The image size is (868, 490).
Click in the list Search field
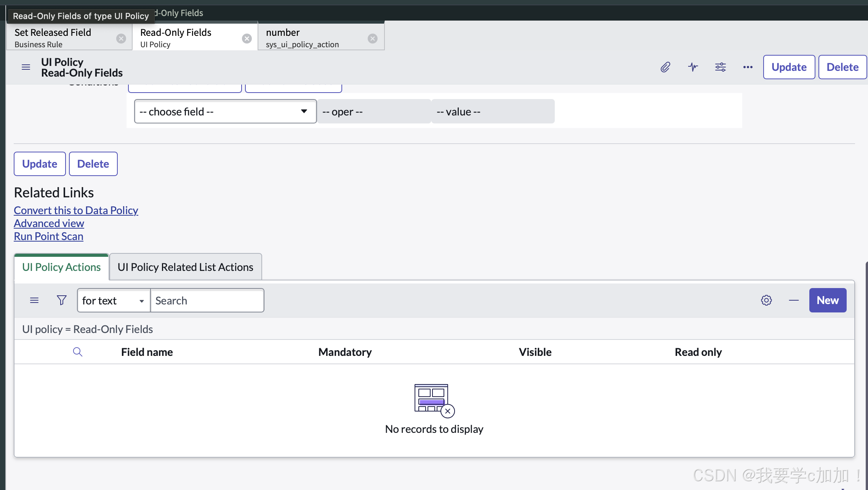click(207, 300)
